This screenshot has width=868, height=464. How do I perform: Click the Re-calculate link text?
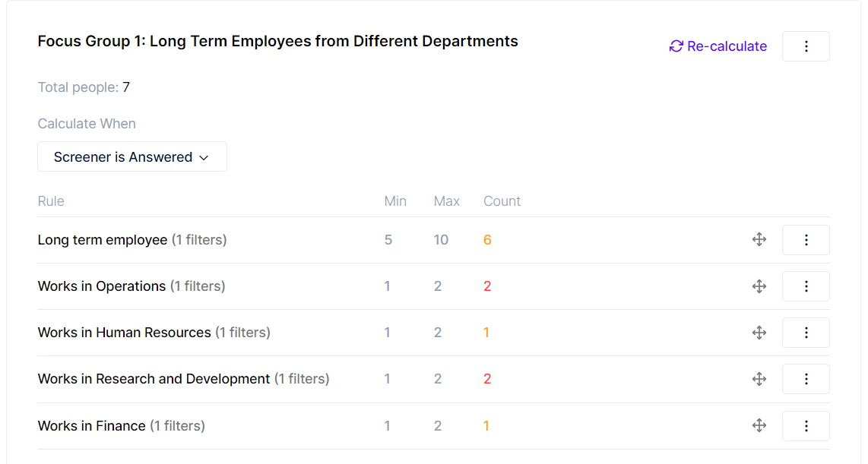[727, 46]
